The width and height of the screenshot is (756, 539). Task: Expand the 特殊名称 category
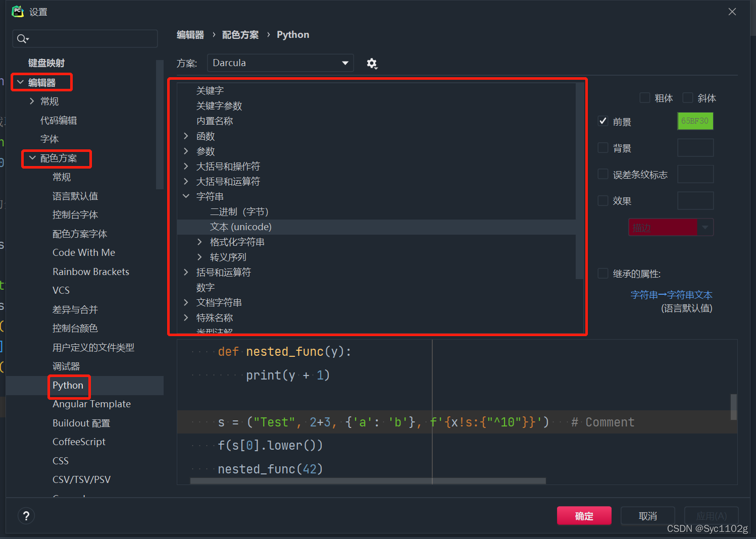pyautogui.click(x=186, y=317)
